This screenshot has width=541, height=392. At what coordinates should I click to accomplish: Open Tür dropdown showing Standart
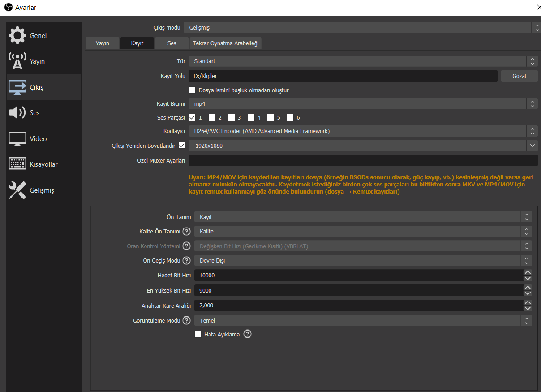pos(363,61)
